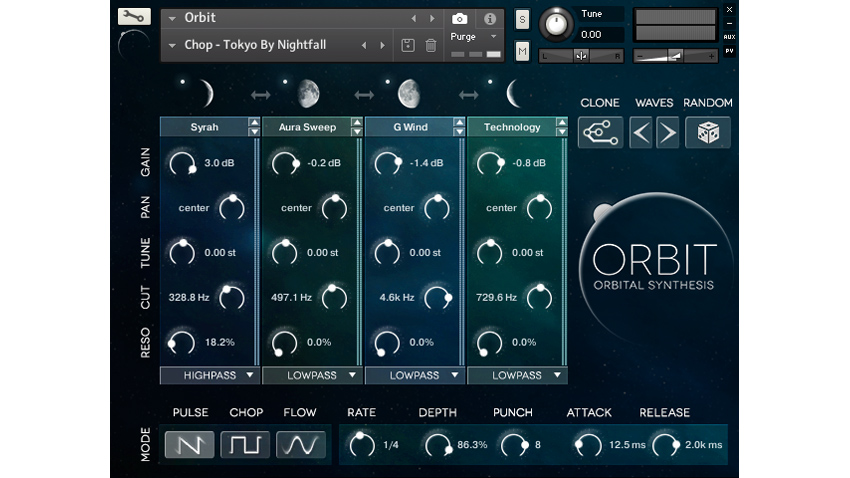The height and width of the screenshot is (478, 850).
Task: Toggle the dot above the Syrah moon
Action: point(183,82)
